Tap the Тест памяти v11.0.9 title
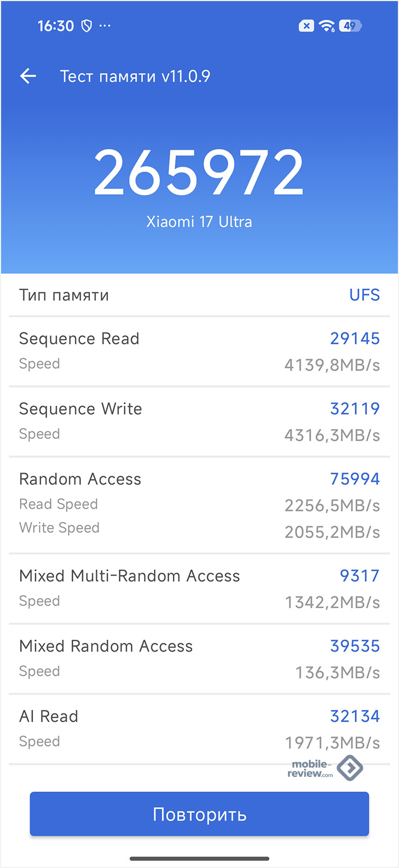The image size is (399, 868). (x=135, y=76)
